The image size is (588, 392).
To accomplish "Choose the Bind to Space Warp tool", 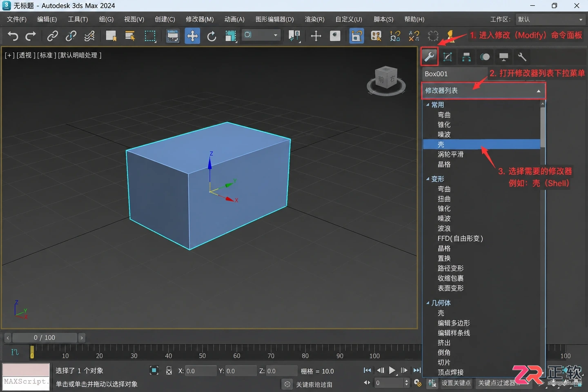I will (x=89, y=36).
